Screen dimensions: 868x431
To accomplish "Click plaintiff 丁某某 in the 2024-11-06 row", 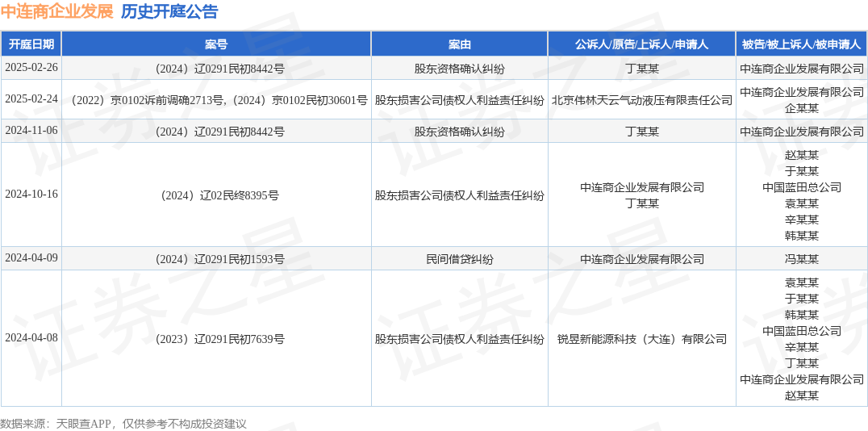I will click(x=642, y=132).
